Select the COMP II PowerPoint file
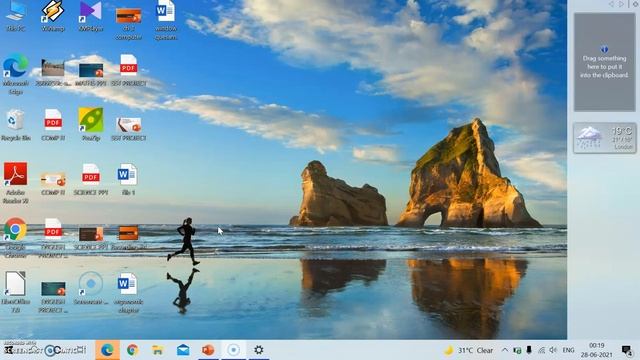Screen dimensions: 640x360 (x=53, y=183)
